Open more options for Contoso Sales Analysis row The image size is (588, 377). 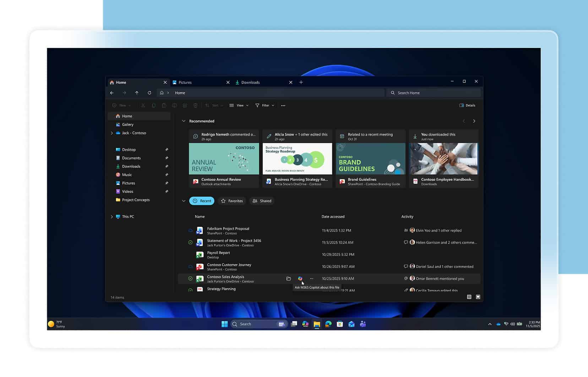tap(312, 279)
